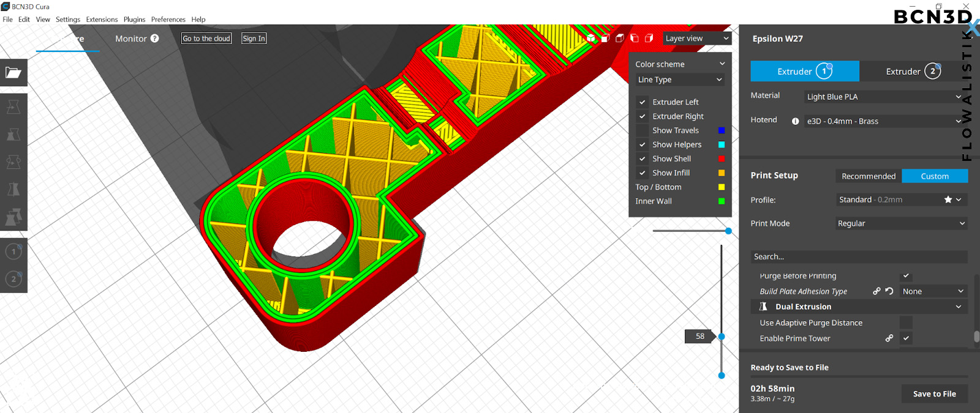This screenshot has height=413, width=980.
Task: Switch to Recommended print setup
Action: point(869,176)
